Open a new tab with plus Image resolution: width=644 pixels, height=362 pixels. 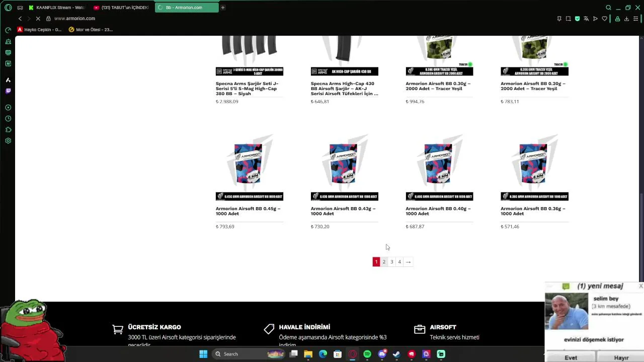click(223, 8)
